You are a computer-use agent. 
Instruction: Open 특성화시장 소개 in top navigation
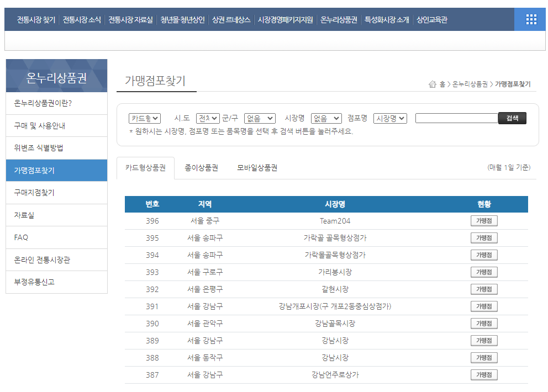[x=387, y=19]
